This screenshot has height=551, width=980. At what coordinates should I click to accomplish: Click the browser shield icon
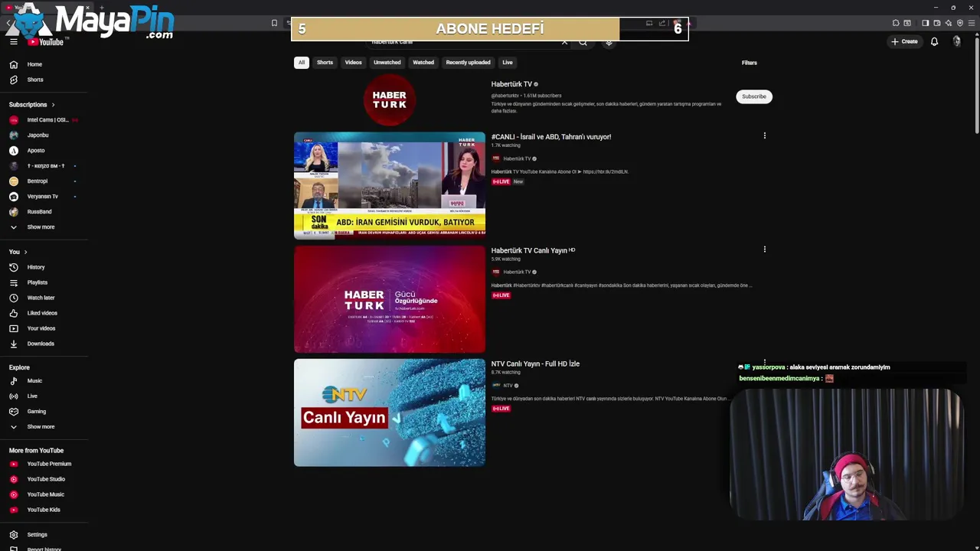960,23
